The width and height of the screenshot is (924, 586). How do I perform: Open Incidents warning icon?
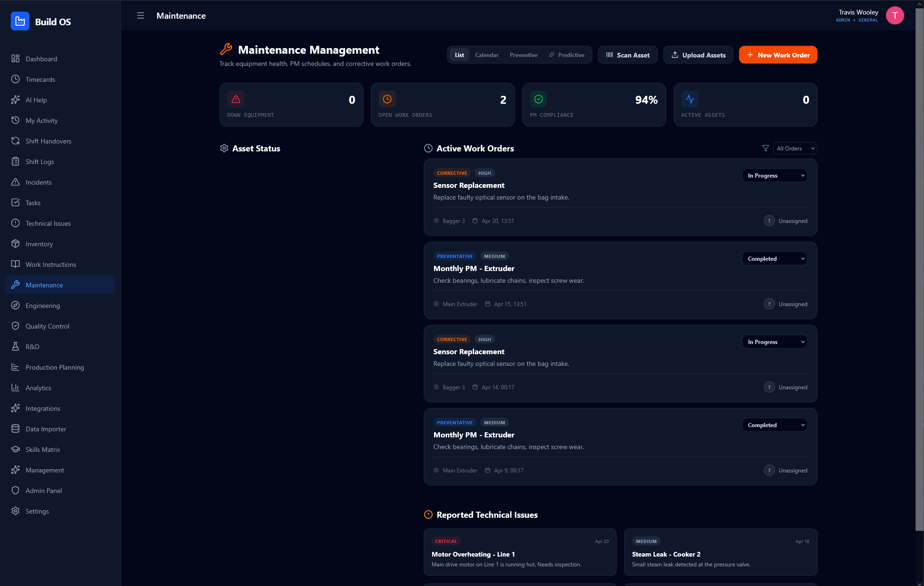pyautogui.click(x=15, y=182)
